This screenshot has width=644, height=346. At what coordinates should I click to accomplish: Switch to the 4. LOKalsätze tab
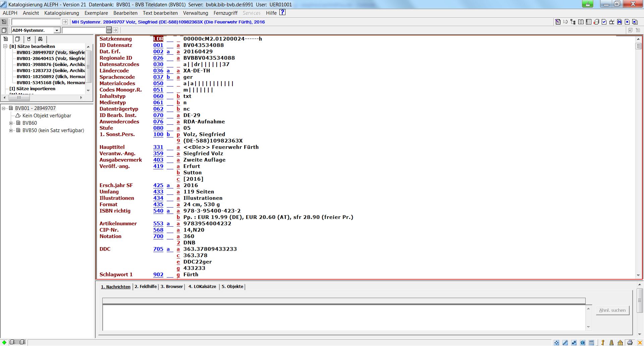(202, 287)
